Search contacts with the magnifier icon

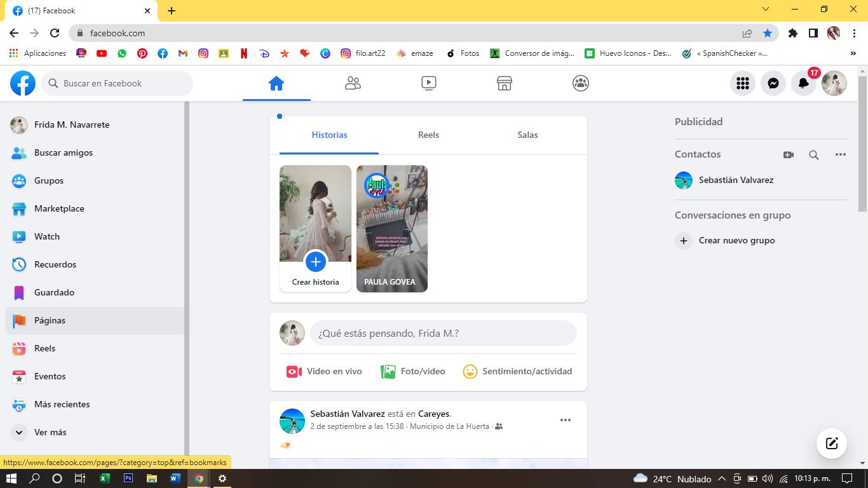814,154
